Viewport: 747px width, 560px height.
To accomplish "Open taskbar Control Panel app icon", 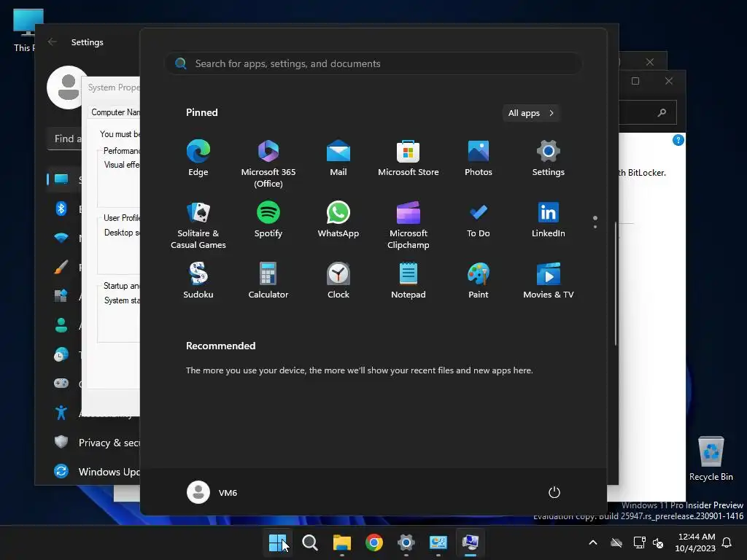I will click(x=438, y=542).
